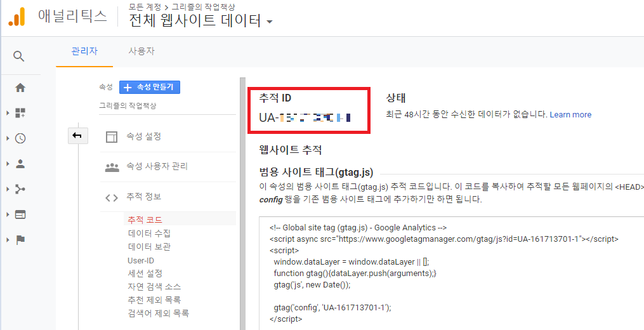
Task: Click the vertical divider scrollbar beside property column
Action: 242,204
